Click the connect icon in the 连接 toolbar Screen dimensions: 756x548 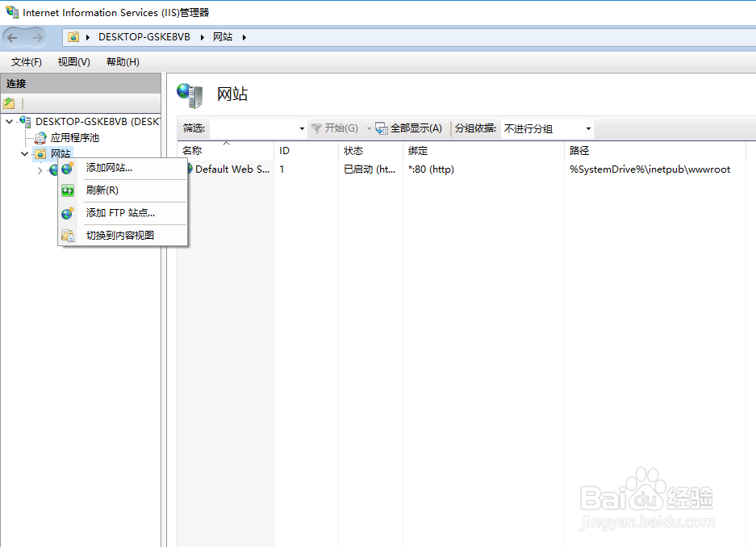[x=9, y=102]
